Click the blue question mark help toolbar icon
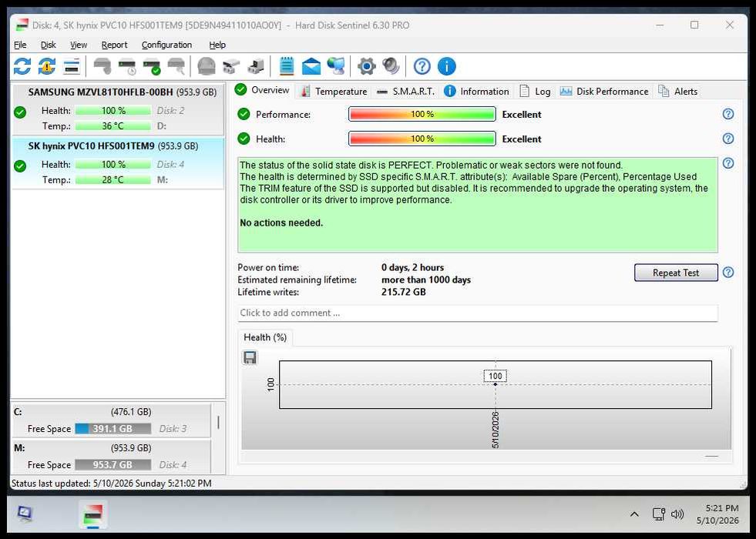Image resolution: width=756 pixels, height=539 pixels. tap(422, 66)
